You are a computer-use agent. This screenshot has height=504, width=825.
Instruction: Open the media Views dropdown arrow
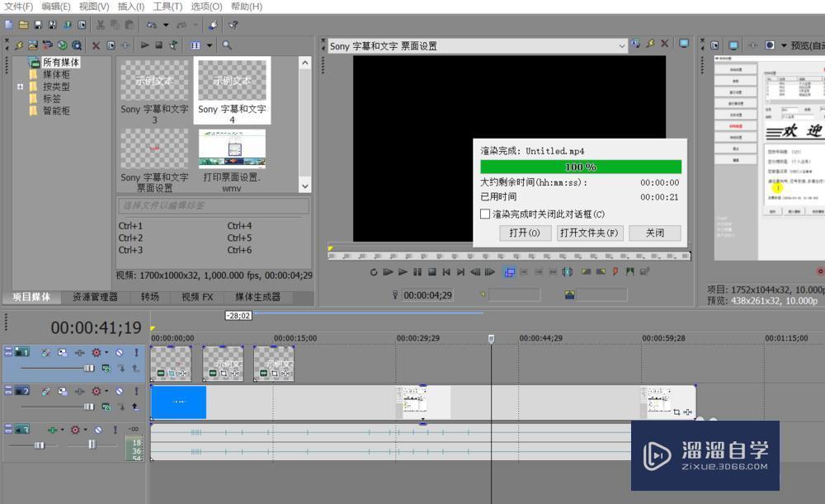(210, 45)
